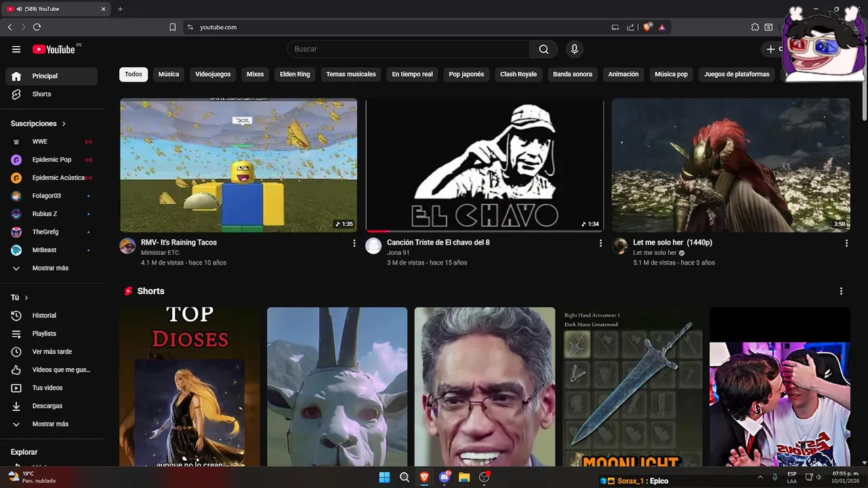The height and width of the screenshot is (488, 868).
Task: Open Descargas in the sidebar
Action: click(51, 406)
